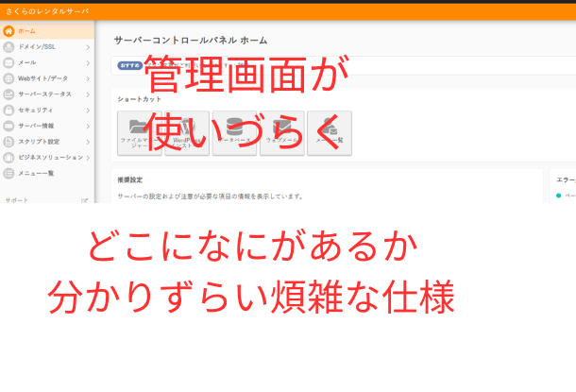The image size is (576, 392).
Task: Click the メール envelope sidebar icon
Action: point(8,63)
